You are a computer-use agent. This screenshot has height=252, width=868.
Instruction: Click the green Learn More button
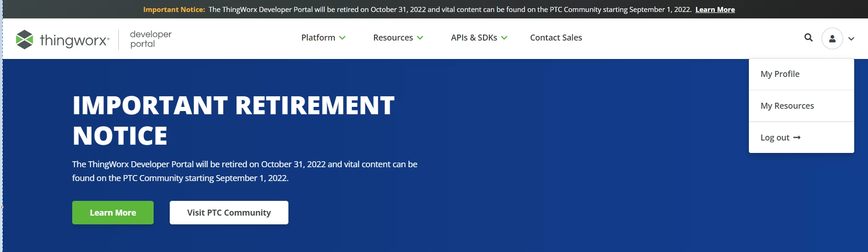click(113, 212)
